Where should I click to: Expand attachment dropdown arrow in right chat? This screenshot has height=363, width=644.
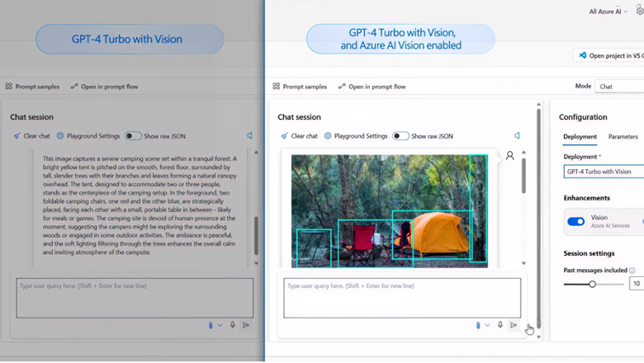click(x=487, y=325)
